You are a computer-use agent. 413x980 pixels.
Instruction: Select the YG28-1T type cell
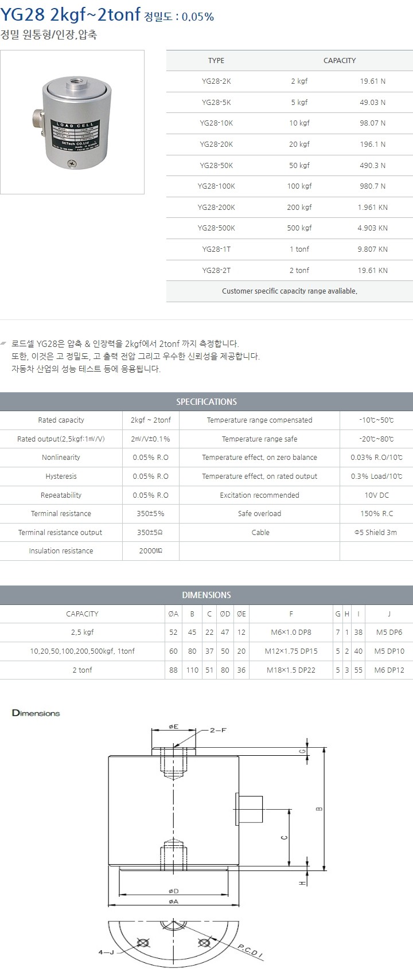[x=216, y=249]
